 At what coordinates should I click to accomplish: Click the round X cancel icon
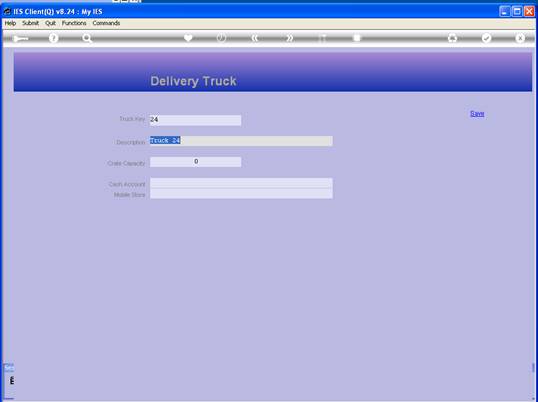pyautogui.click(x=520, y=38)
